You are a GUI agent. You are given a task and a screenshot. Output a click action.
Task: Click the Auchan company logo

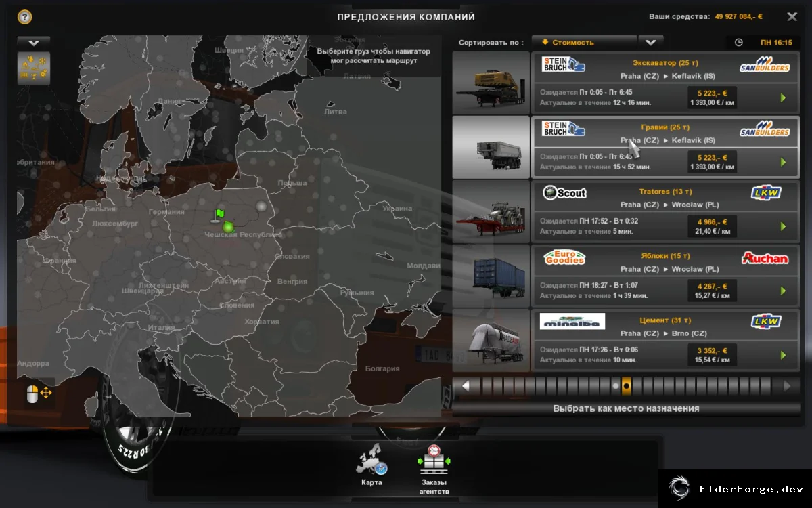(x=765, y=258)
